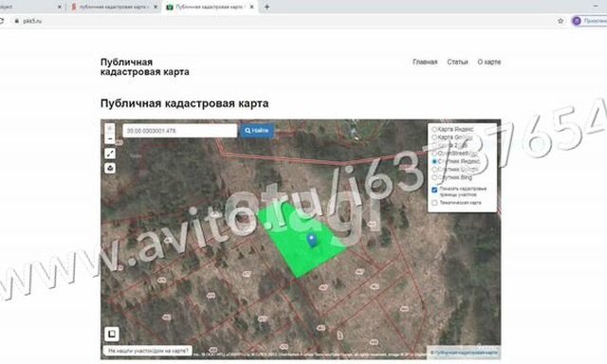Select Спутник Яндекс base layer
607x364 pixels.
coord(434,161)
